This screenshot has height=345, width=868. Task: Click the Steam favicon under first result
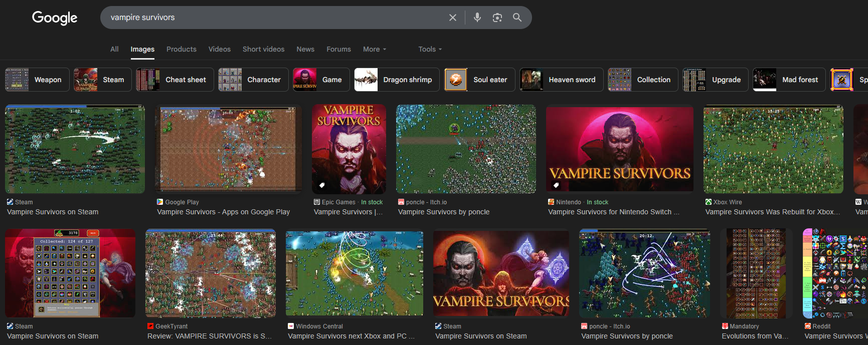[10, 202]
